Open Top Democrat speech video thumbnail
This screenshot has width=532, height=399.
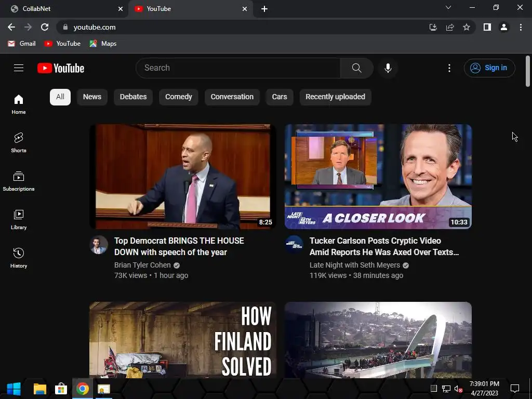[x=183, y=177]
